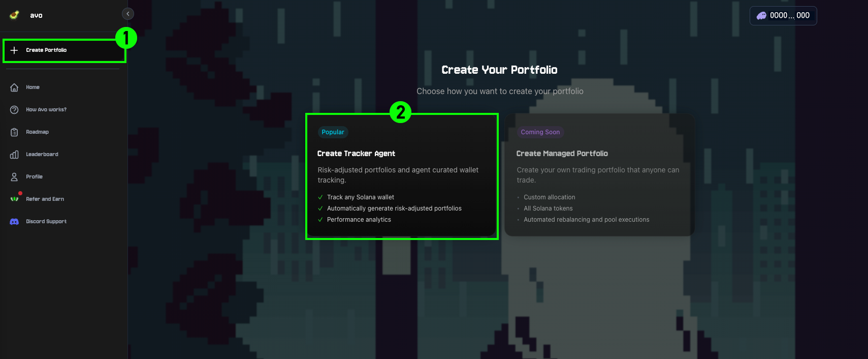The height and width of the screenshot is (359, 868).
Task: Click the avo avocado logo icon
Action: coord(15,15)
